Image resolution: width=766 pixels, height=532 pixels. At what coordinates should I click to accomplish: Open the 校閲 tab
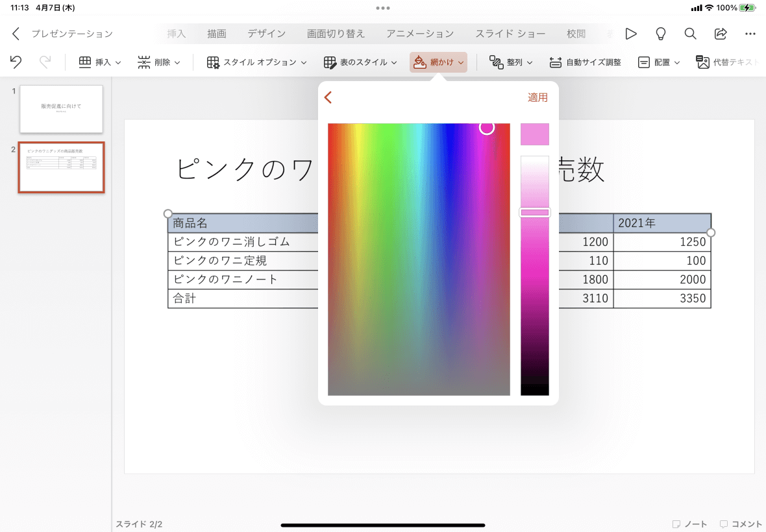coord(576,34)
